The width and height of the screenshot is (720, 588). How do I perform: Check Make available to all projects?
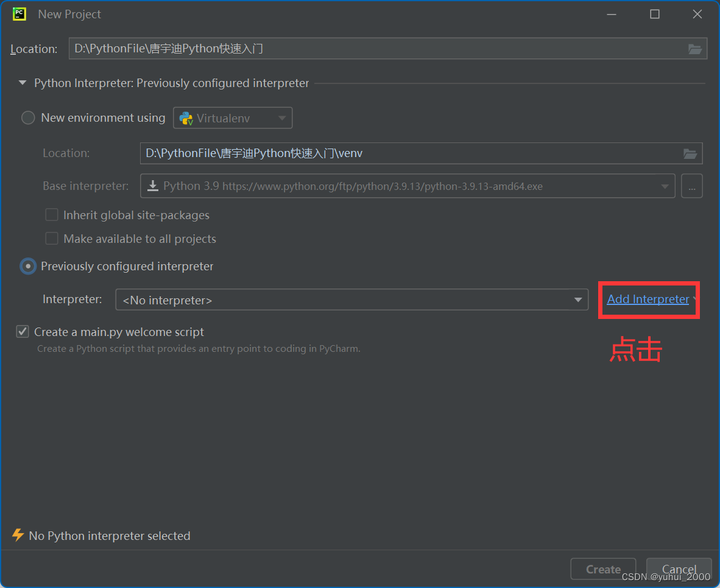coord(51,239)
